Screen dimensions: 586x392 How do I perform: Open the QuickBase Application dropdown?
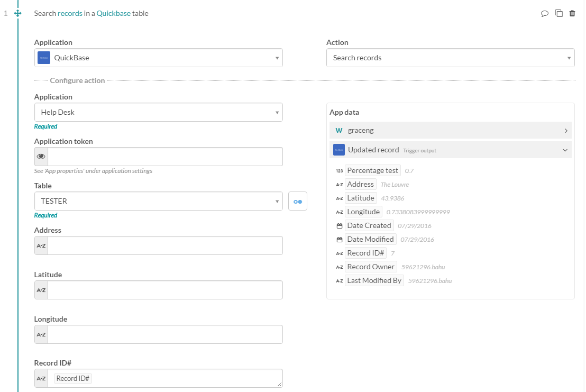pos(159,58)
